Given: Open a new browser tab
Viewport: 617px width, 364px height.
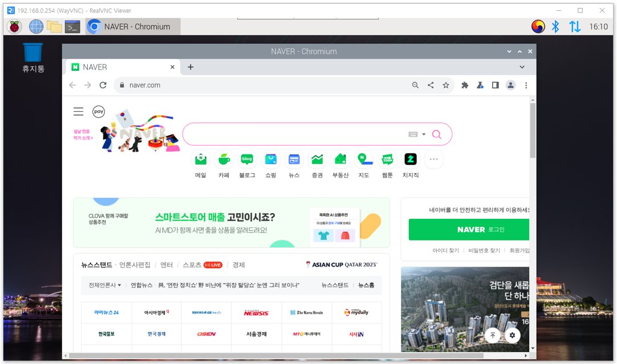Looking at the screenshot, I should (x=190, y=67).
